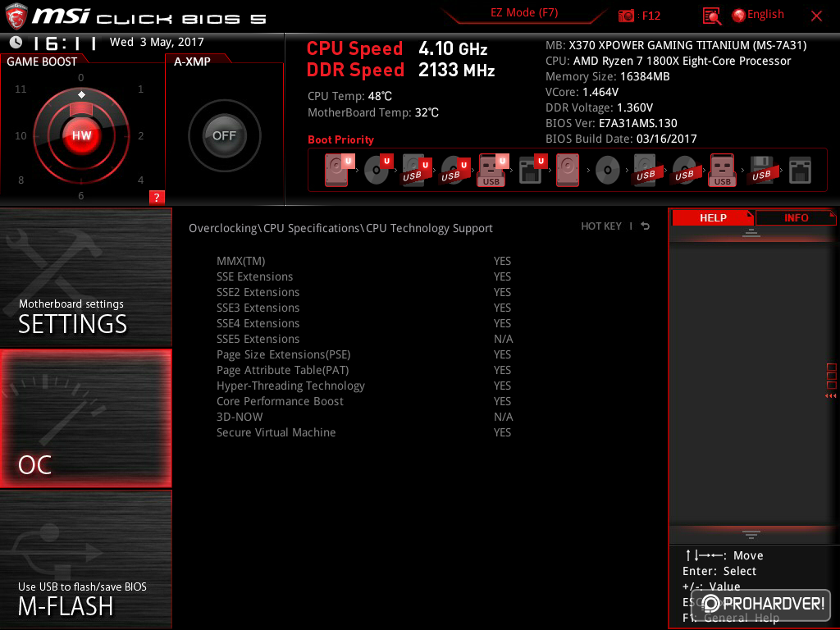This screenshot has width=840, height=630.
Task: Click the help panel bottom scroll handle
Action: 751,535
